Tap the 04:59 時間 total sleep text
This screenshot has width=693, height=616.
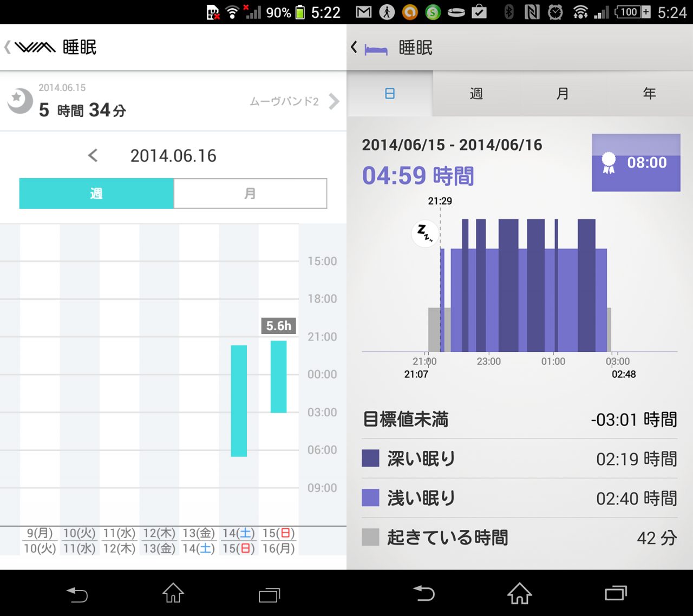click(x=418, y=176)
